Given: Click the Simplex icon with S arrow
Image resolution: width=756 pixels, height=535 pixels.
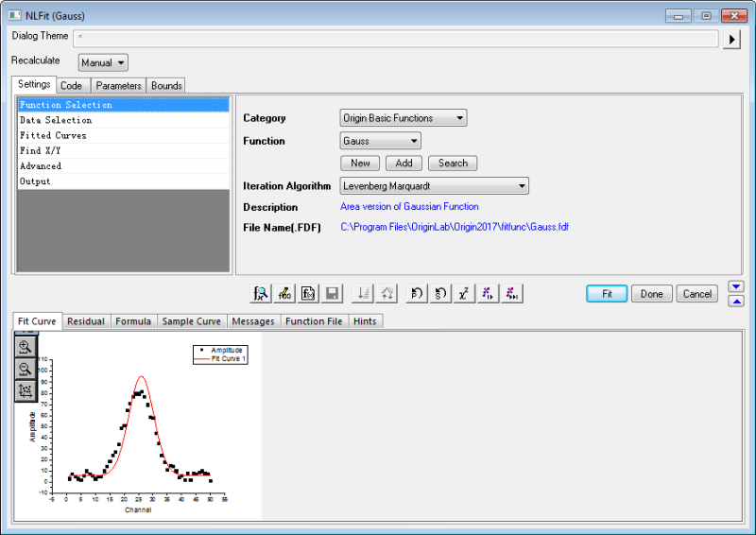Looking at the screenshot, I should click(x=440, y=294).
